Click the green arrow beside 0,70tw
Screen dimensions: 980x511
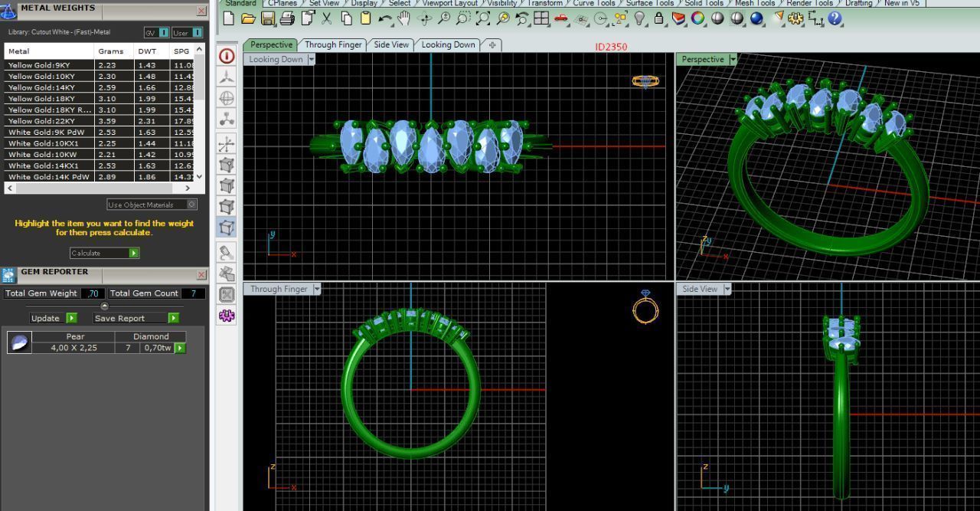click(x=180, y=348)
